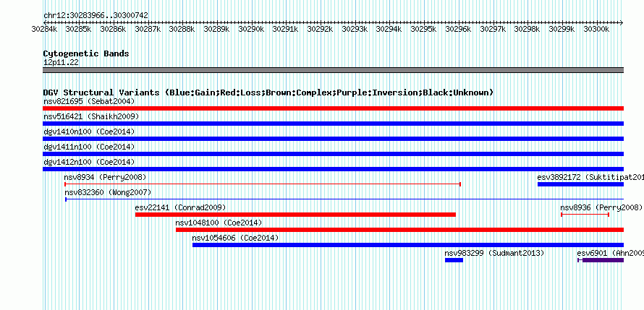Image resolution: width=644 pixels, height=310 pixels.
Task: Open the dgv1412n100 (Coe2014) variant label
Action: pyautogui.click(x=89, y=162)
